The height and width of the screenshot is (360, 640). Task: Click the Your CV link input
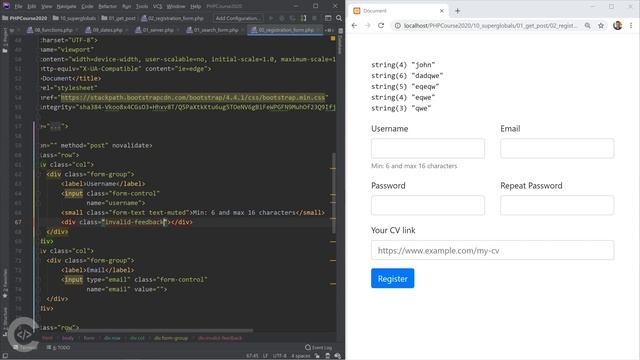pos(493,250)
